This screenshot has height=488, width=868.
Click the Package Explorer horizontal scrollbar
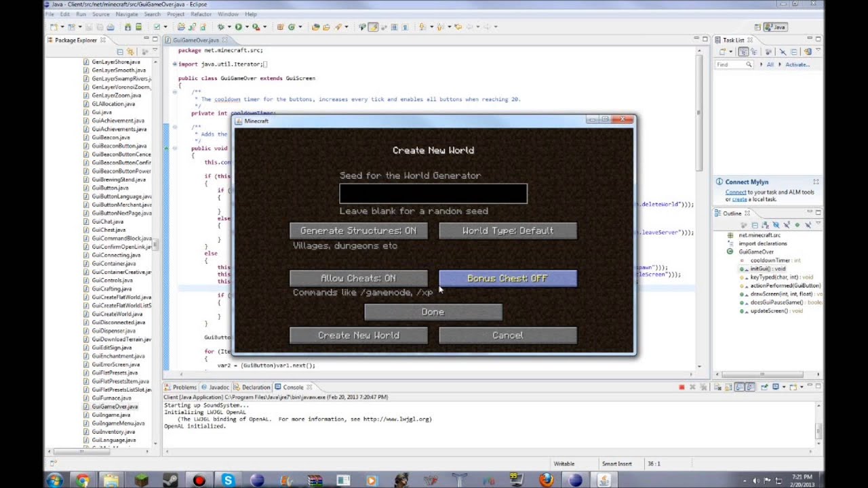98,452
